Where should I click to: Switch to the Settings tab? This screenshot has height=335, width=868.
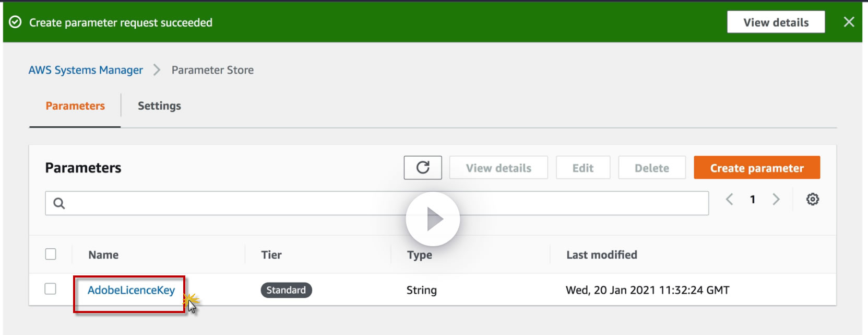tap(159, 106)
